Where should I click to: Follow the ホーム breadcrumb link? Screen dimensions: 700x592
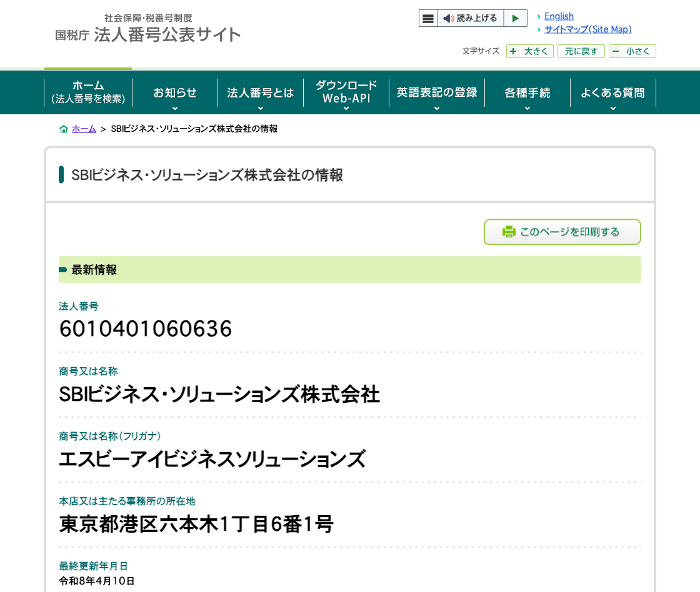point(84,129)
